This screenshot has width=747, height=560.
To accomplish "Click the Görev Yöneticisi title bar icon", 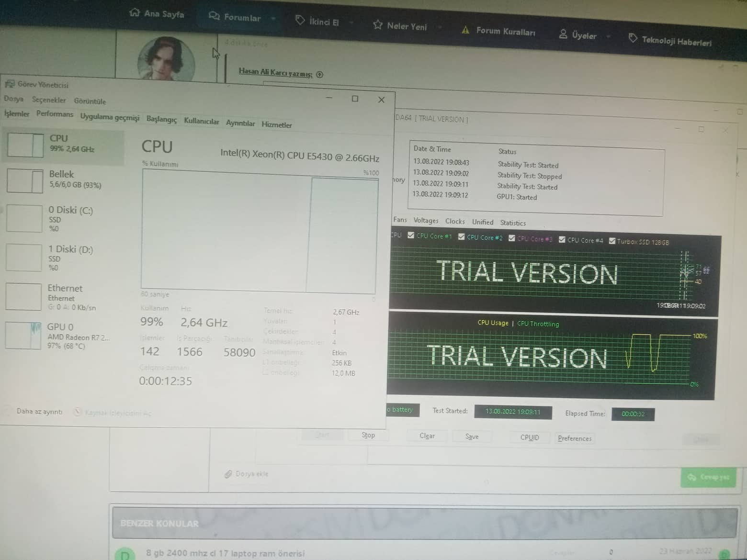I will [x=9, y=84].
